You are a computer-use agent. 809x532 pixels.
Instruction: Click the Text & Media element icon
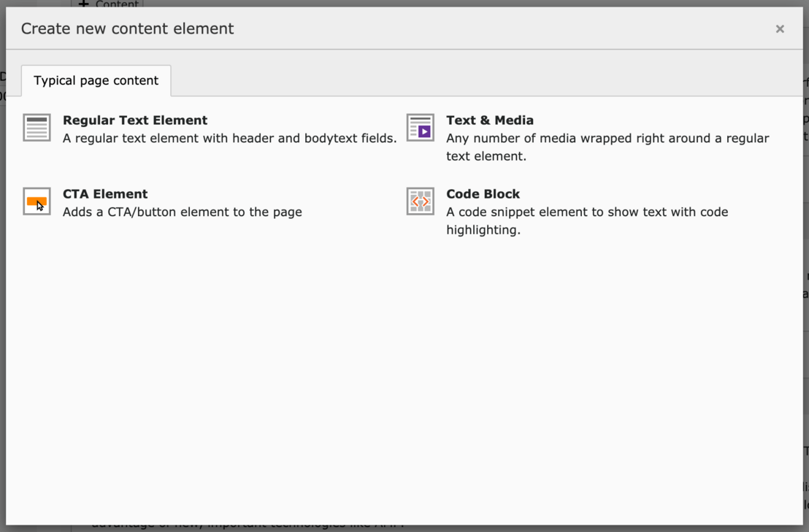click(420, 128)
